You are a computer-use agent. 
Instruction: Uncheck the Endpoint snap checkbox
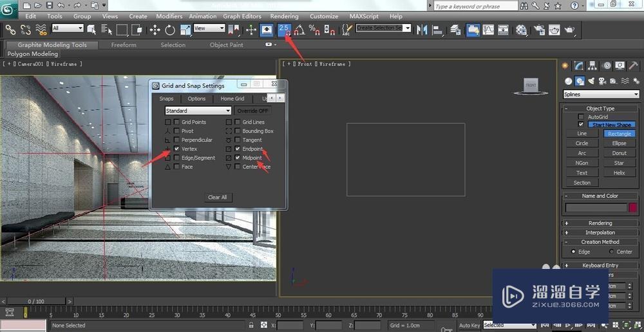coord(238,149)
